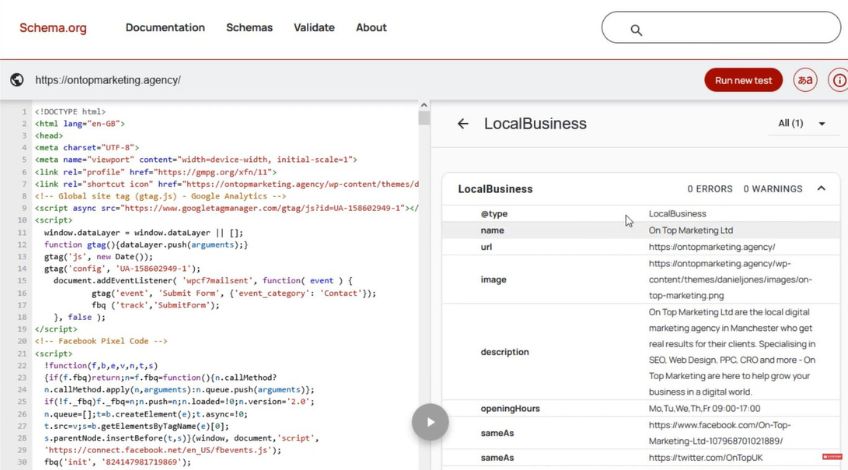Select the image property row
This screenshot has width=848, height=470.
[641, 280]
